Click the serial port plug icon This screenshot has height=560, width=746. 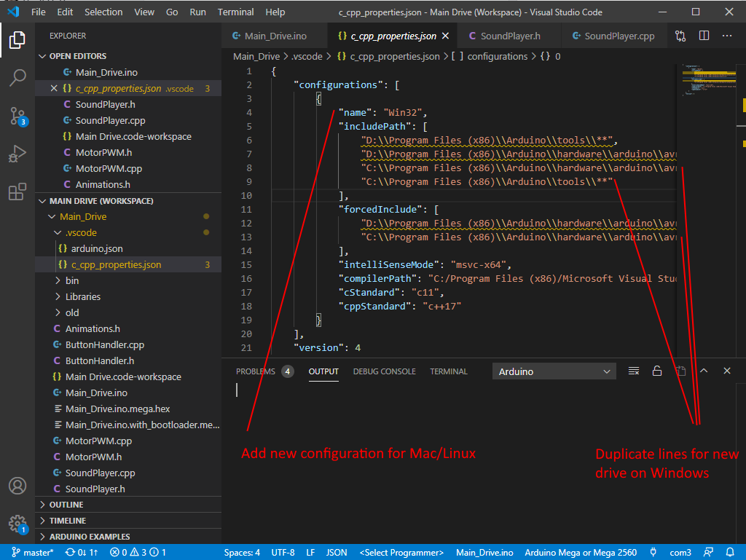tap(653, 553)
